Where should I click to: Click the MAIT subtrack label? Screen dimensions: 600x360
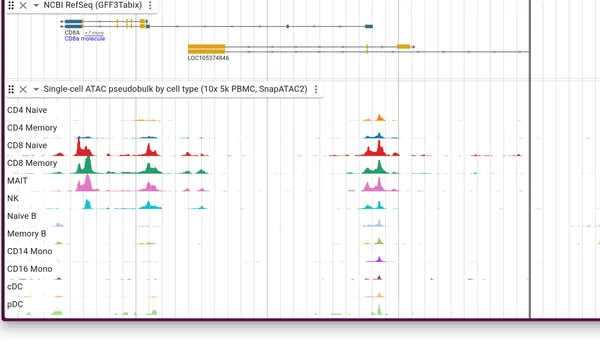17,181
